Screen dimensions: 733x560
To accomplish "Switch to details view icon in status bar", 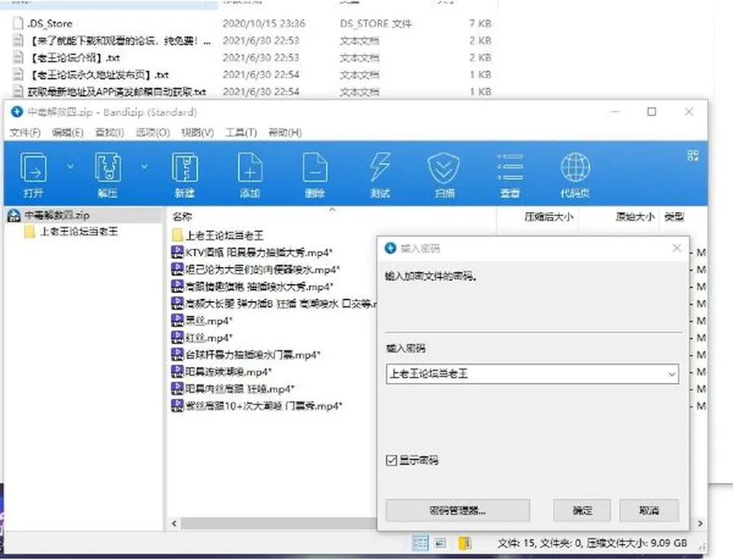I will 420,542.
